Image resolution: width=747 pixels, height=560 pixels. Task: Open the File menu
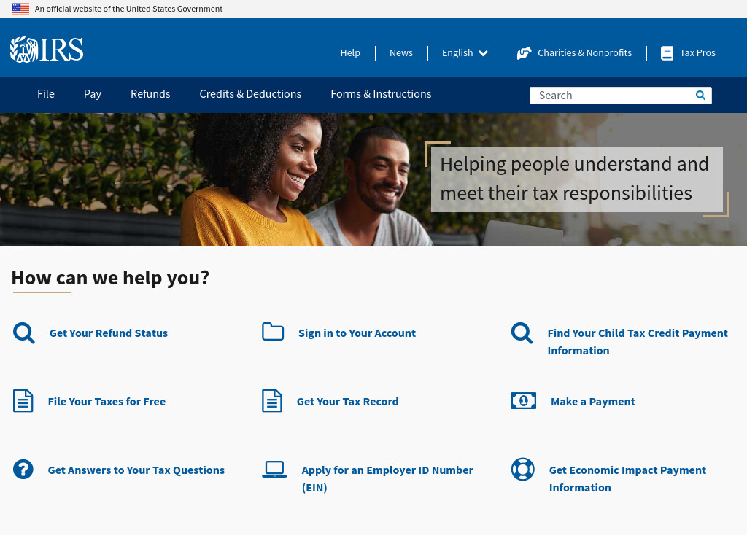coord(46,94)
